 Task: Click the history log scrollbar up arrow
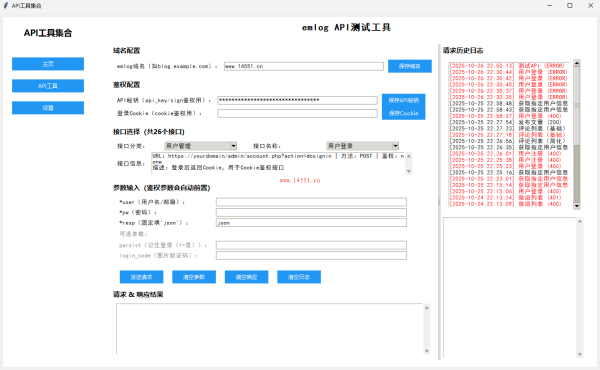point(577,63)
